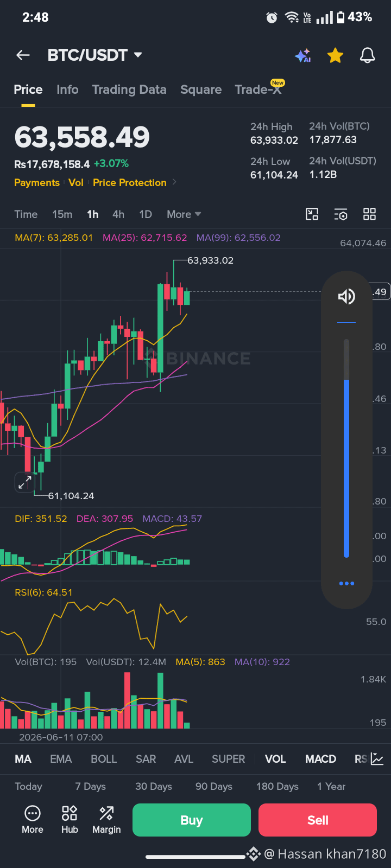Open the chart drawing tools icon

(x=312, y=214)
